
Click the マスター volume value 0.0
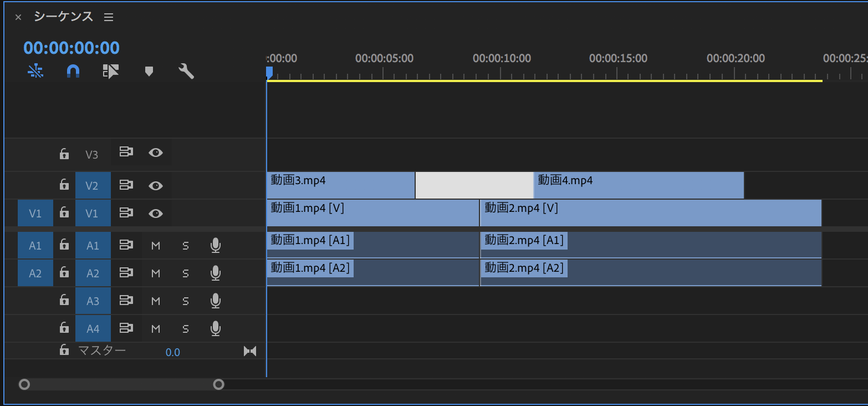click(x=172, y=352)
